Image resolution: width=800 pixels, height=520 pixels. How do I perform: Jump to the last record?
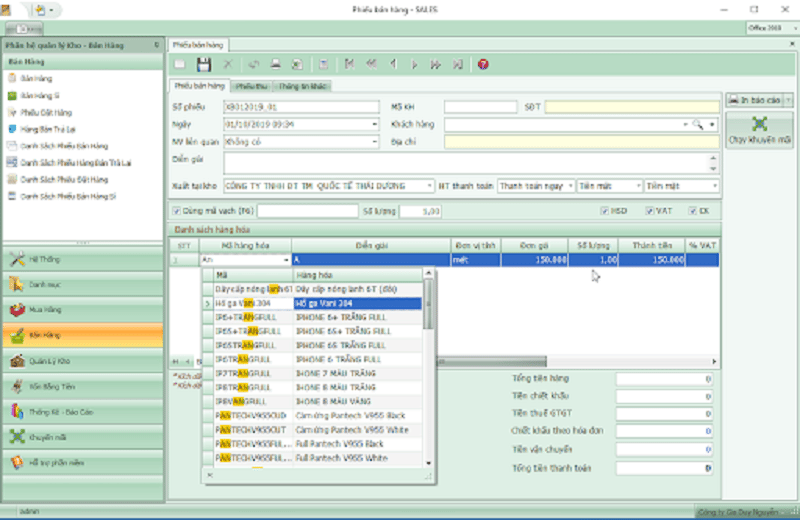(x=458, y=64)
